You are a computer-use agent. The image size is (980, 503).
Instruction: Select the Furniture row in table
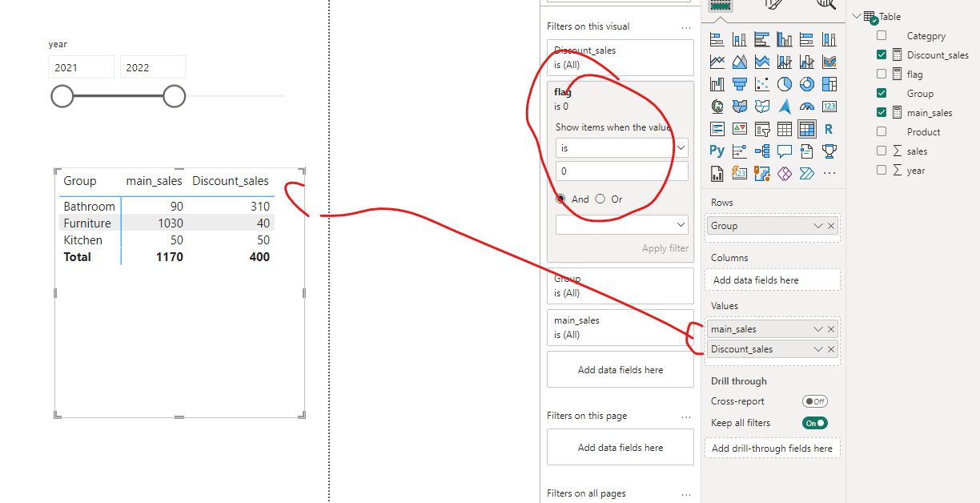click(x=167, y=223)
